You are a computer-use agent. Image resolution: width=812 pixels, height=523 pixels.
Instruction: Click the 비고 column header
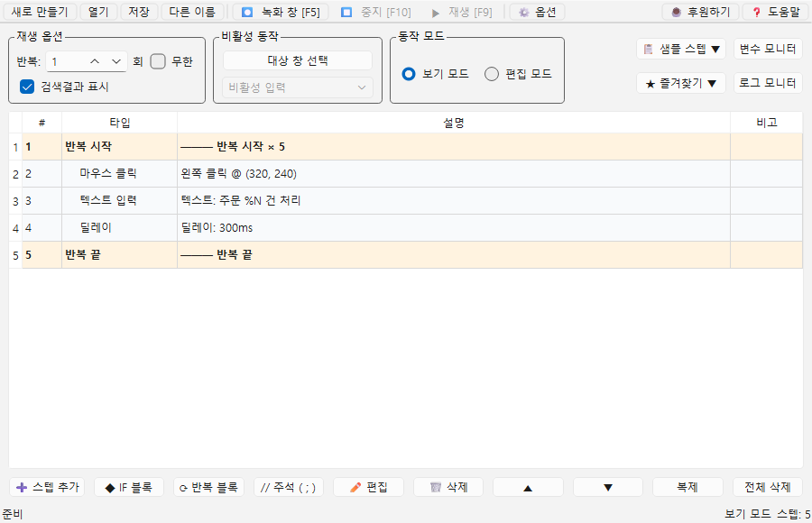766,123
